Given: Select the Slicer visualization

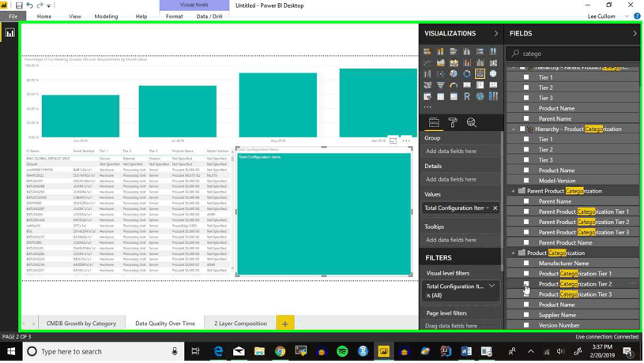Looking at the screenshot, I should point(427,97).
